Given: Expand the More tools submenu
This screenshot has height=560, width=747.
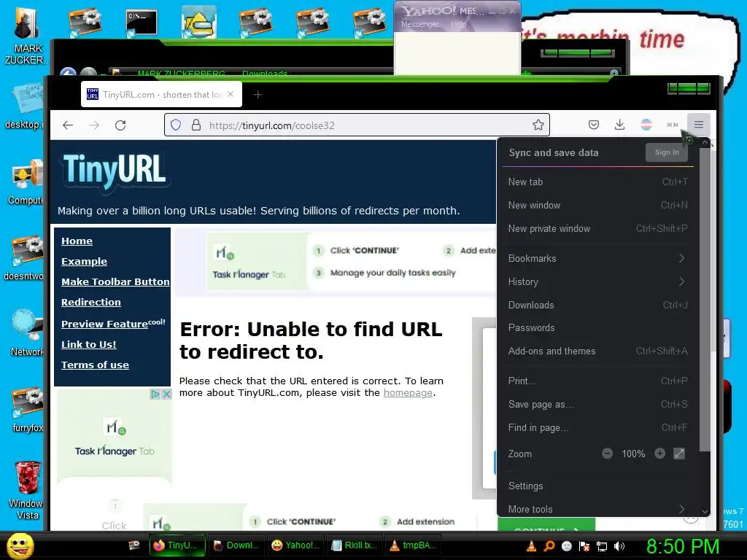Looking at the screenshot, I should click(597, 509).
